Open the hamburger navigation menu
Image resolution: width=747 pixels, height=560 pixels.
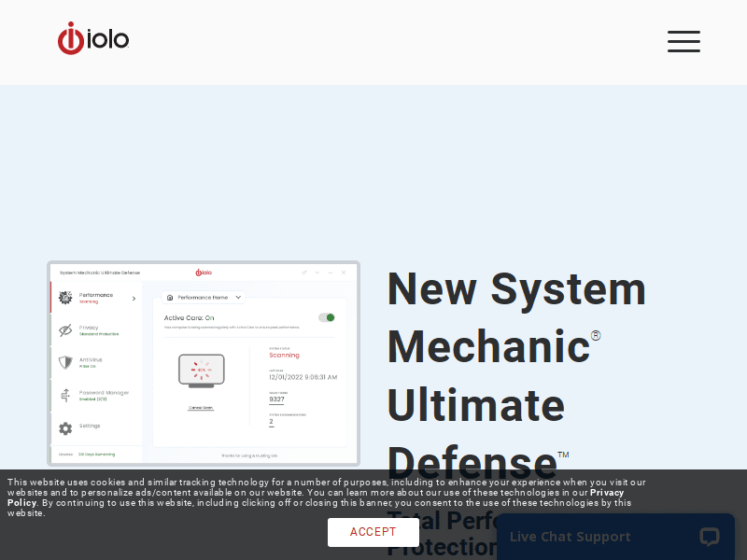pos(684,41)
